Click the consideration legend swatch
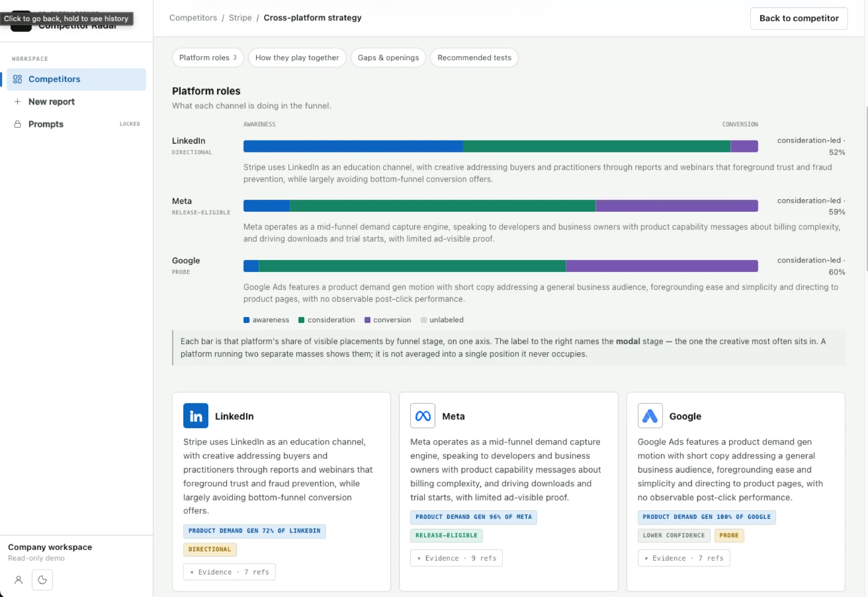Viewport: 868px width, 597px height. 302,320
